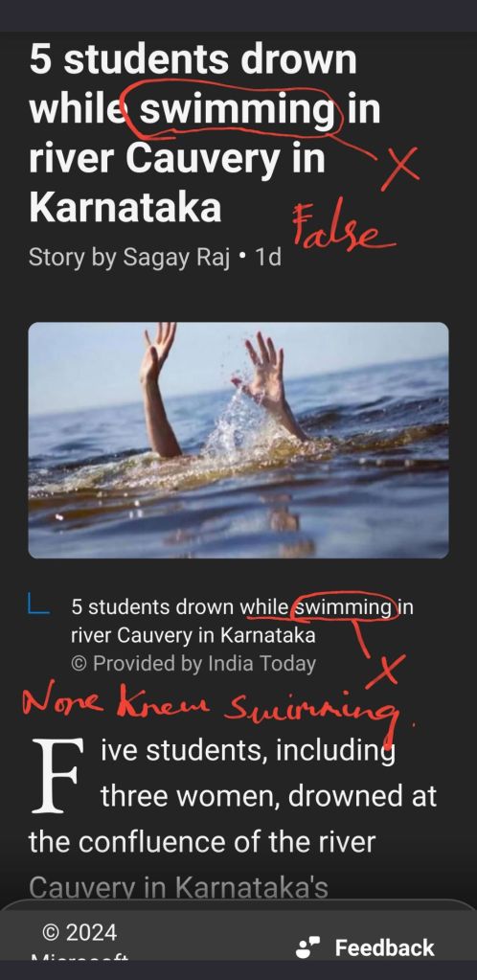Open author name Sagay Raj

(176, 257)
